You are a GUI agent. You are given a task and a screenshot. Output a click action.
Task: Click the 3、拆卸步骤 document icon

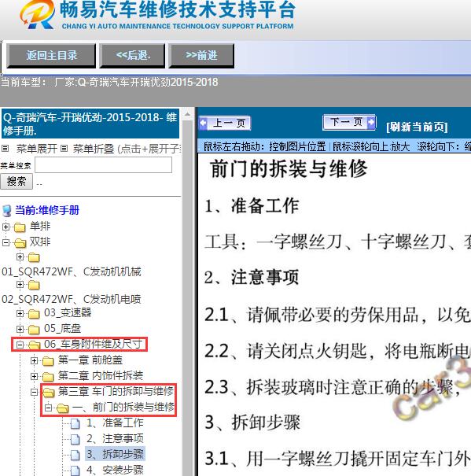75,455
